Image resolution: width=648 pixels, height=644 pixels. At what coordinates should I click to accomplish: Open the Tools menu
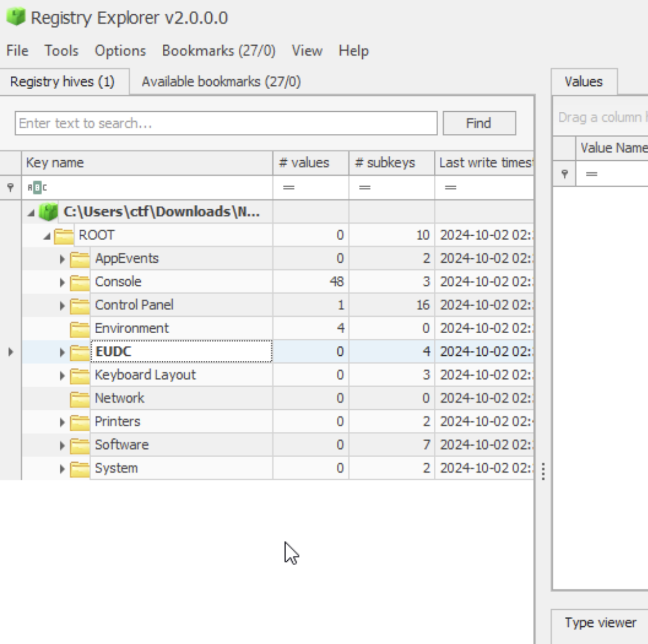61,50
